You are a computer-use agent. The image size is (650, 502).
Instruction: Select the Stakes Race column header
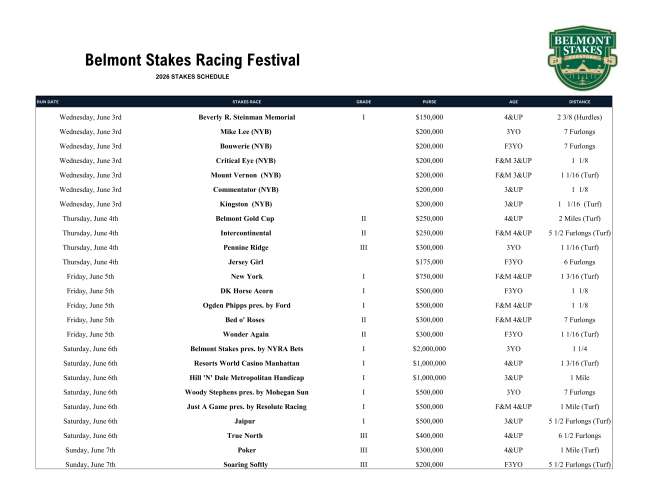tap(247, 102)
